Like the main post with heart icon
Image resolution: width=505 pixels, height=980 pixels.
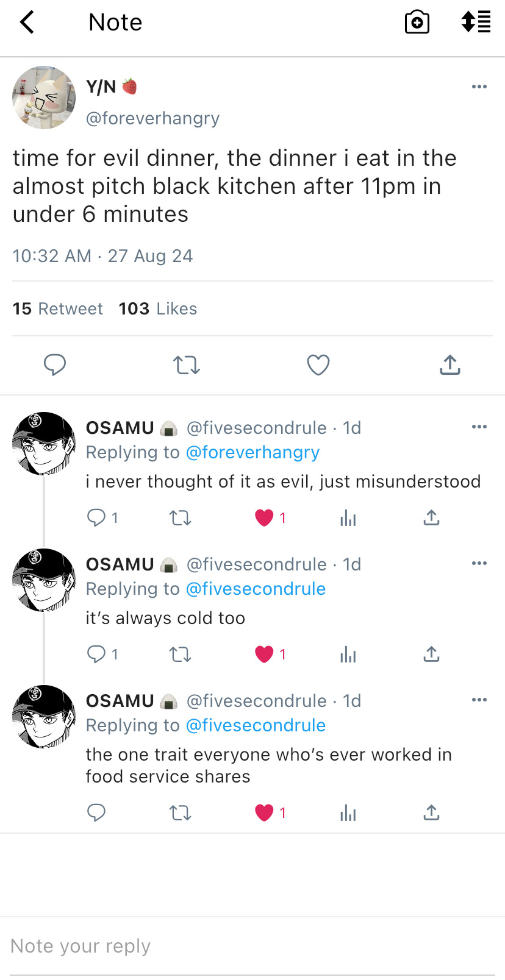coord(318,364)
